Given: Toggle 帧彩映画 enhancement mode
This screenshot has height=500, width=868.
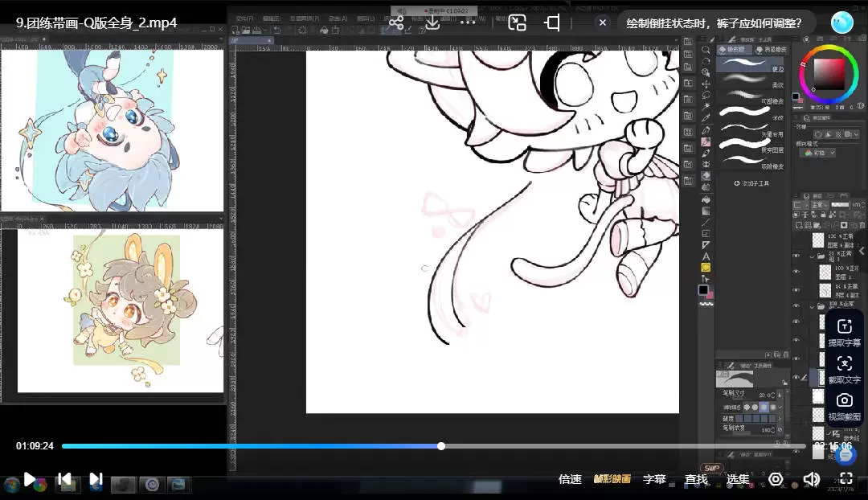Looking at the screenshot, I should point(612,479).
